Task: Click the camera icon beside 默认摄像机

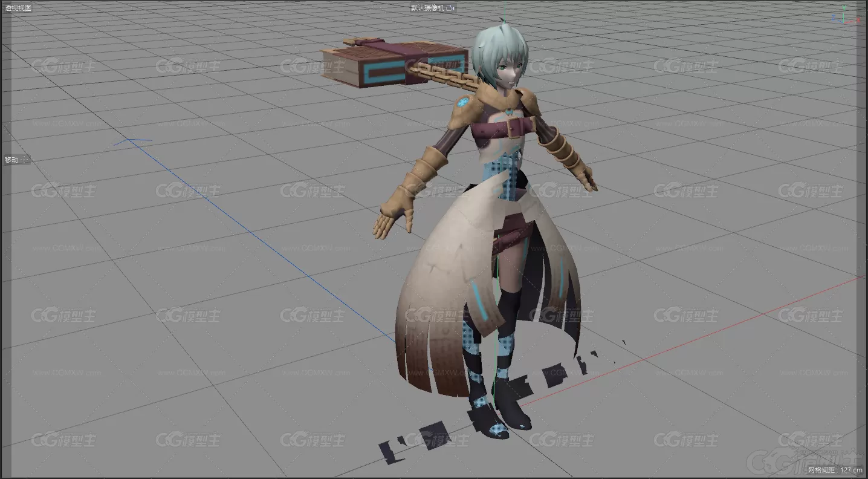Action: pos(449,8)
